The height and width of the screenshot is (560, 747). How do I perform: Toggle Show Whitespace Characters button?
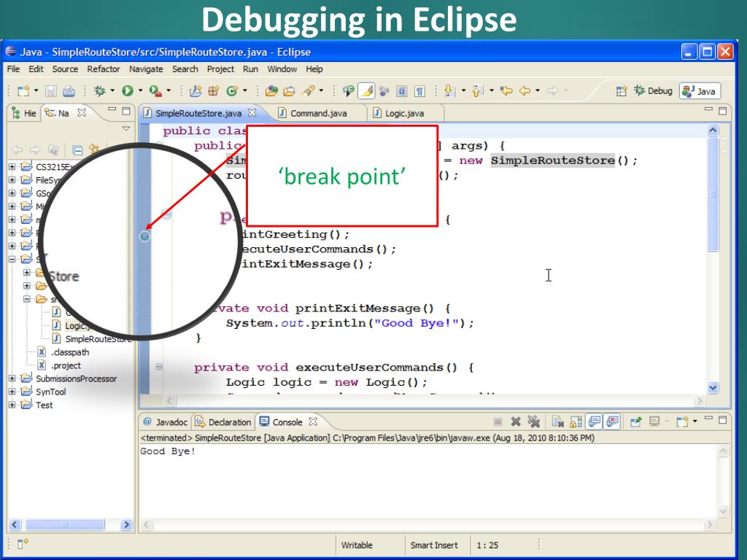click(x=419, y=90)
